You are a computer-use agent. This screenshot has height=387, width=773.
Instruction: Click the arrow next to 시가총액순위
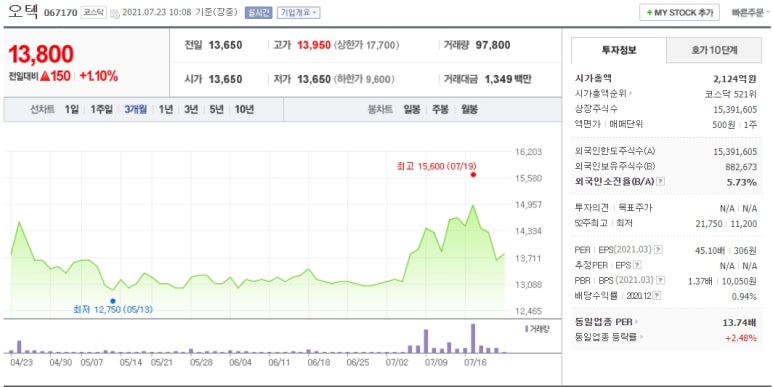[x=631, y=94]
